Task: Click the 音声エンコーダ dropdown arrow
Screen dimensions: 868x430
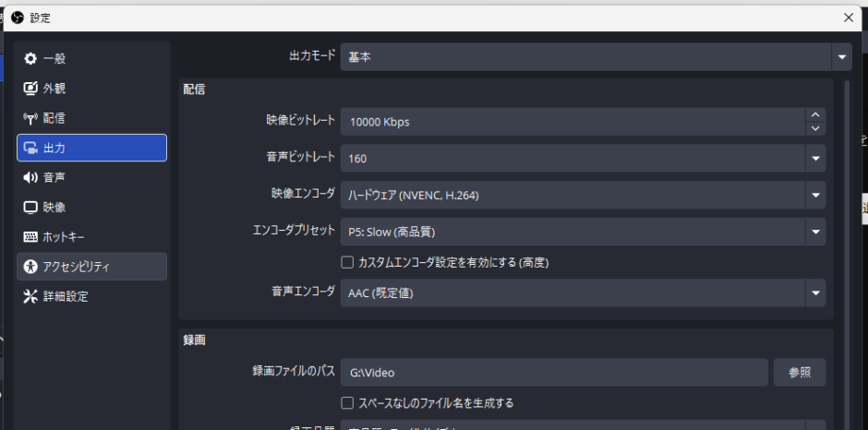Action: pos(815,293)
